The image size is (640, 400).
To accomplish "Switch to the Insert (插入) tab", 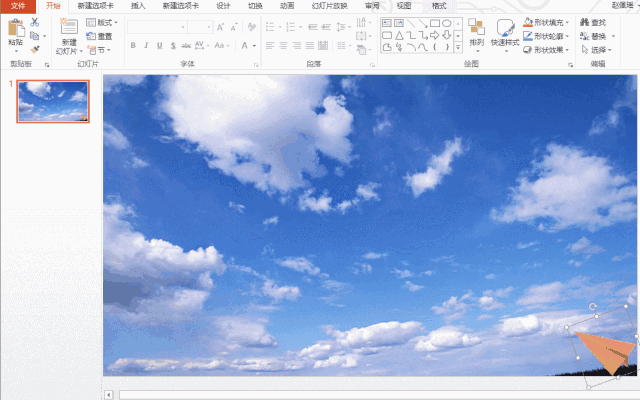I will click(138, 6).
